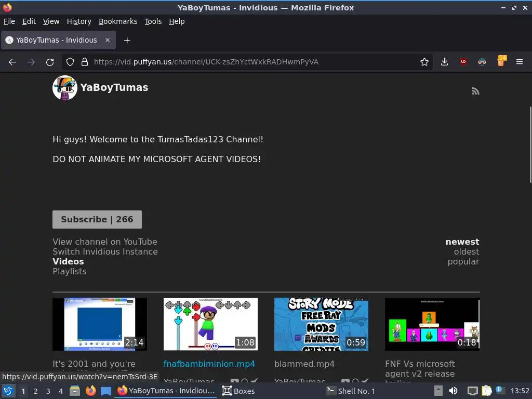Open the fnafbambiminion 1:08 thumbnail
The height and width of the screenshot is (399, 532).
tap(210, 324)
